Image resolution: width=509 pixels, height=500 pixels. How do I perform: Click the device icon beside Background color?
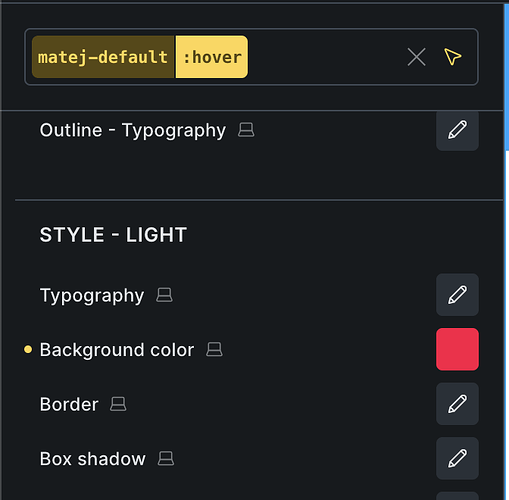click(214, 349)
